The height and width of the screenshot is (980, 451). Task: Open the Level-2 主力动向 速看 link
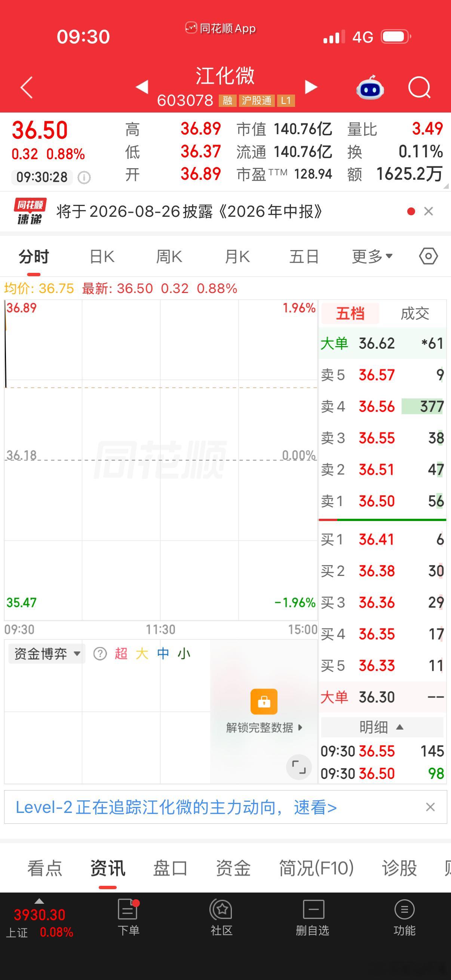[x=176, y=807]
